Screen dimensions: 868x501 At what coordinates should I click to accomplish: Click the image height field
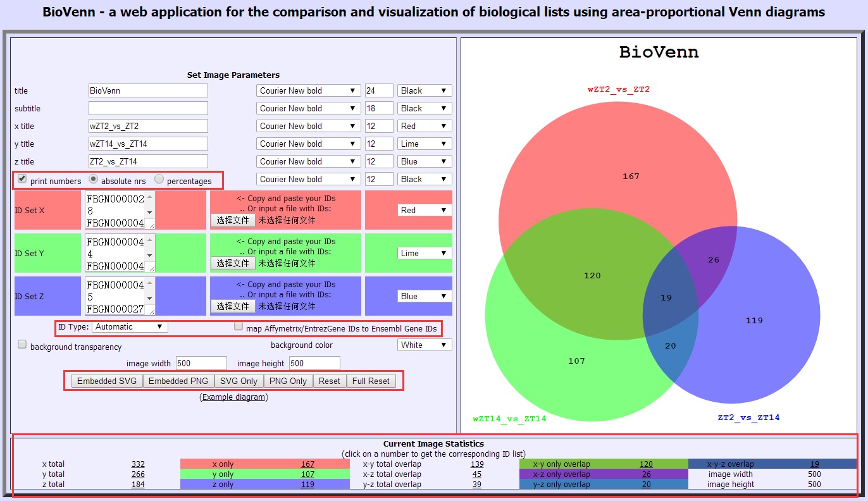coord(314,363)
